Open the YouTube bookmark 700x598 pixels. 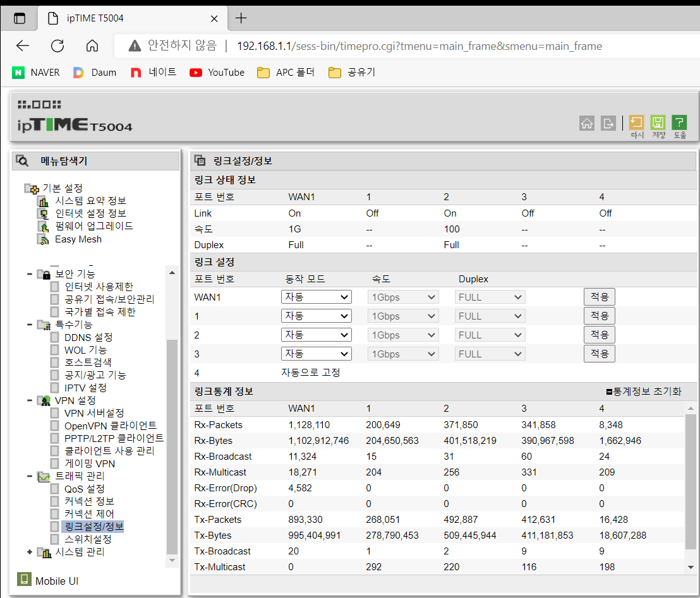coord(217,72)
